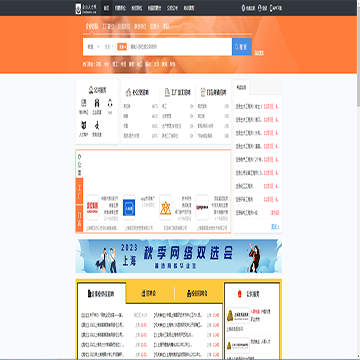Focus the keyword search input field
Image resolution: width=360 pixels, height=360 pixels.
[180, 47]
